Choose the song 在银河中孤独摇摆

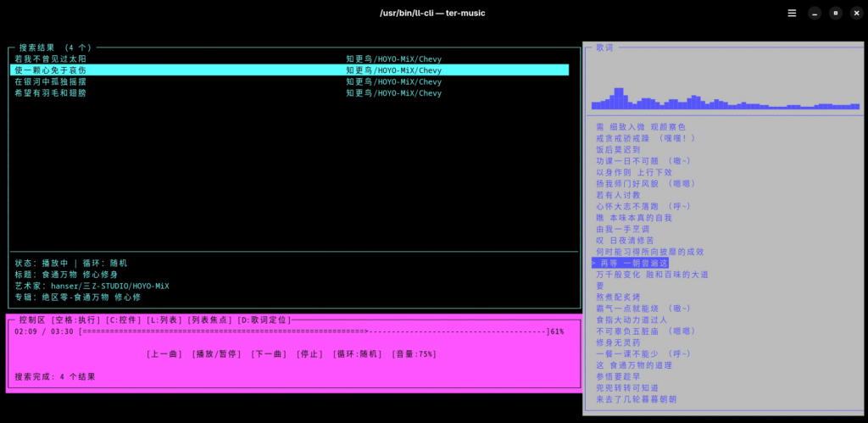click(51, 82)
